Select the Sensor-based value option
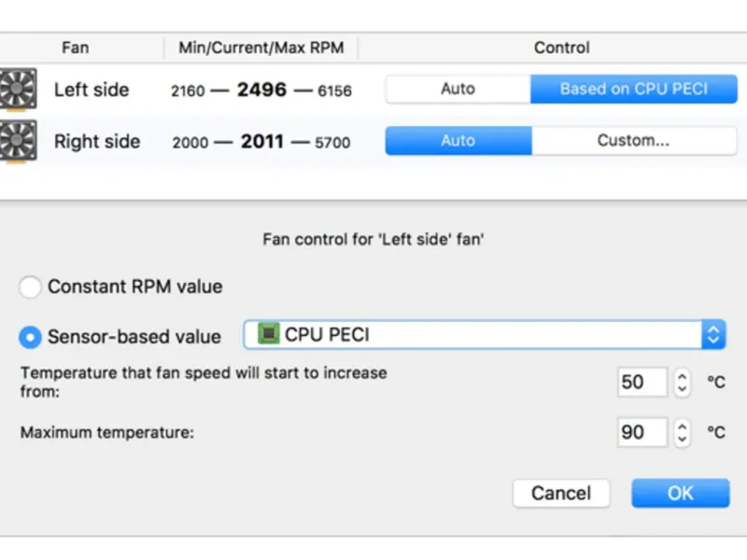Image resolution: width=747 pixels, height=560 pixels. [30, 336]
